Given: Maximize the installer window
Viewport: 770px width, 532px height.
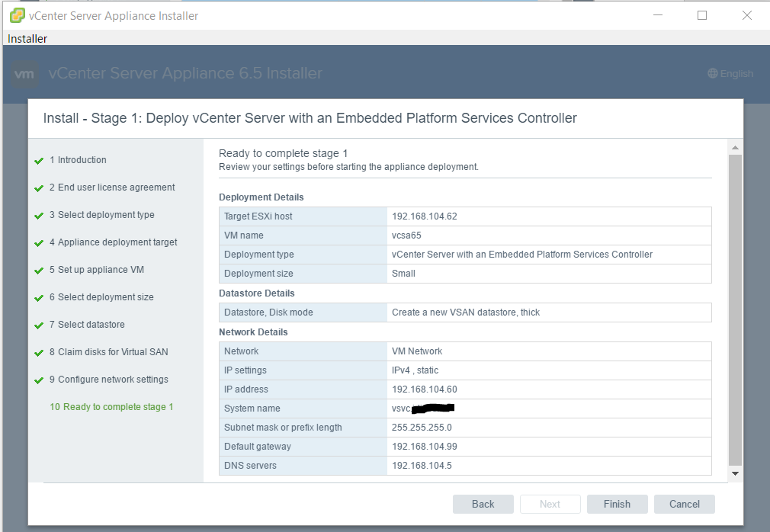Looking at the screenshot, I should click(702, 15).
